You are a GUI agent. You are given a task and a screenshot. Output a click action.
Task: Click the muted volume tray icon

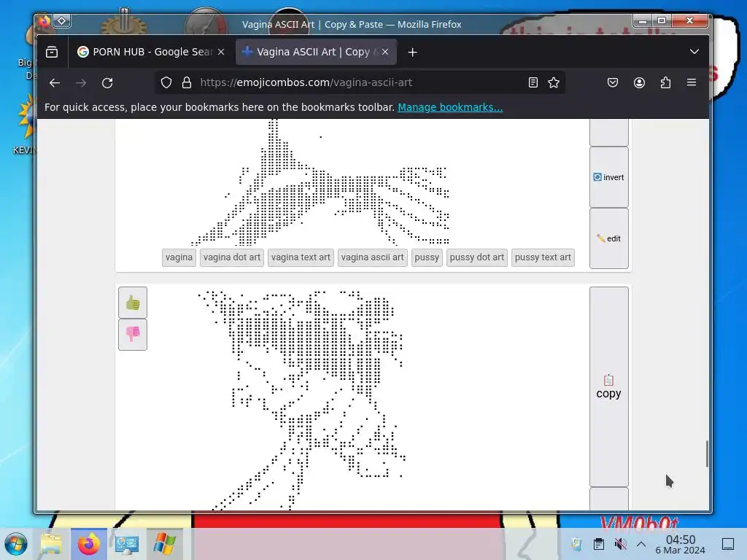620,544
